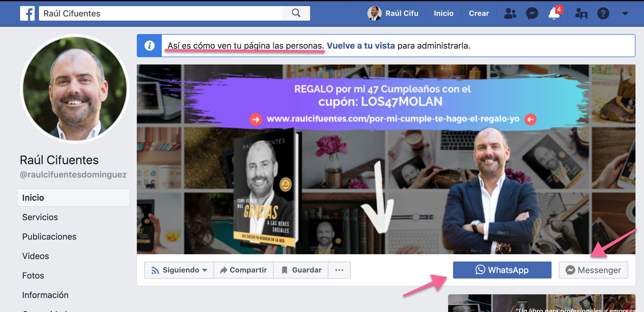Screen dimensions: 644x312
Task: Click the WhatsApp button
Action: coord(502,270)
